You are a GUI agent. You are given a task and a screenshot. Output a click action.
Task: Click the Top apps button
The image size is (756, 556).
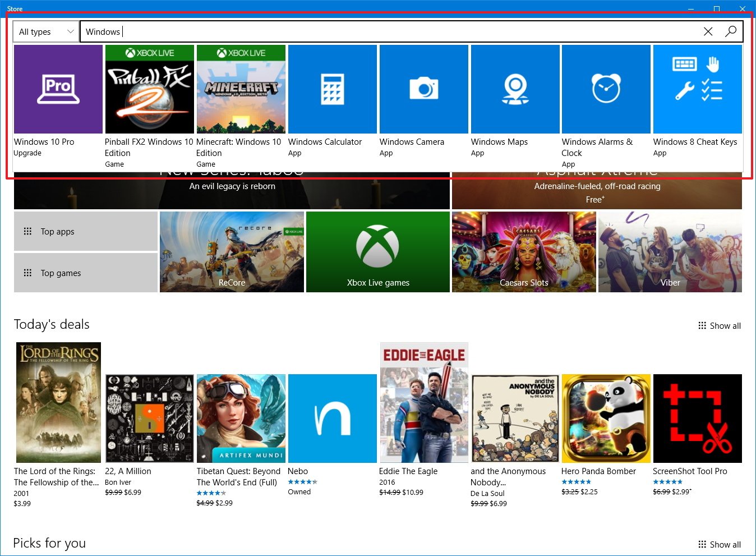coord(86,231)
